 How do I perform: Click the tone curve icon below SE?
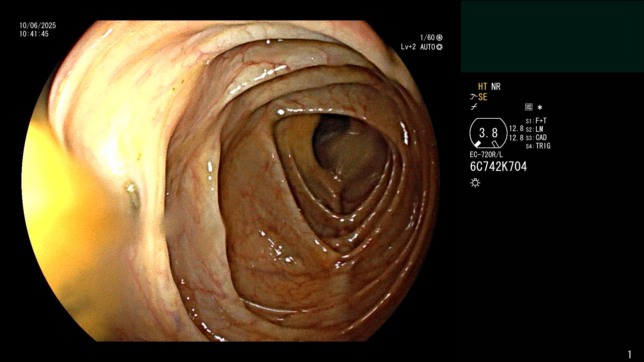(x=474, y=107)
